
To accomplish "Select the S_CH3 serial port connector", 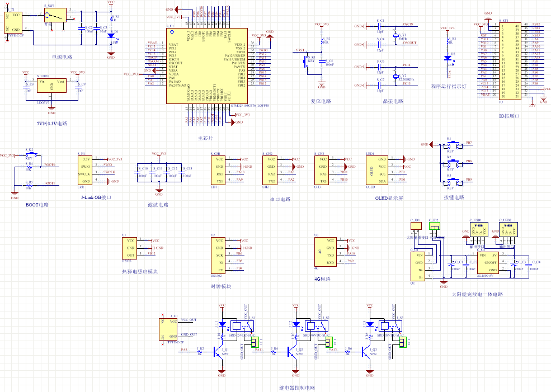I will 322,171.
